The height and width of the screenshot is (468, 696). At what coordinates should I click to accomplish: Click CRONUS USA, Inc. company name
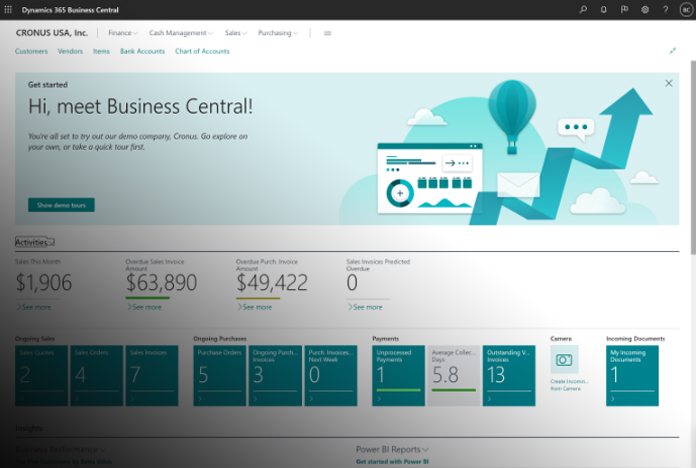pyautogui.click(x=52, y=33)
